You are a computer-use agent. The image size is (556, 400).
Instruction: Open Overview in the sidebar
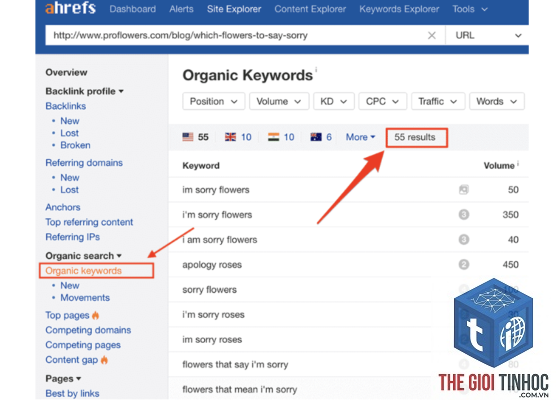point(66,72)
